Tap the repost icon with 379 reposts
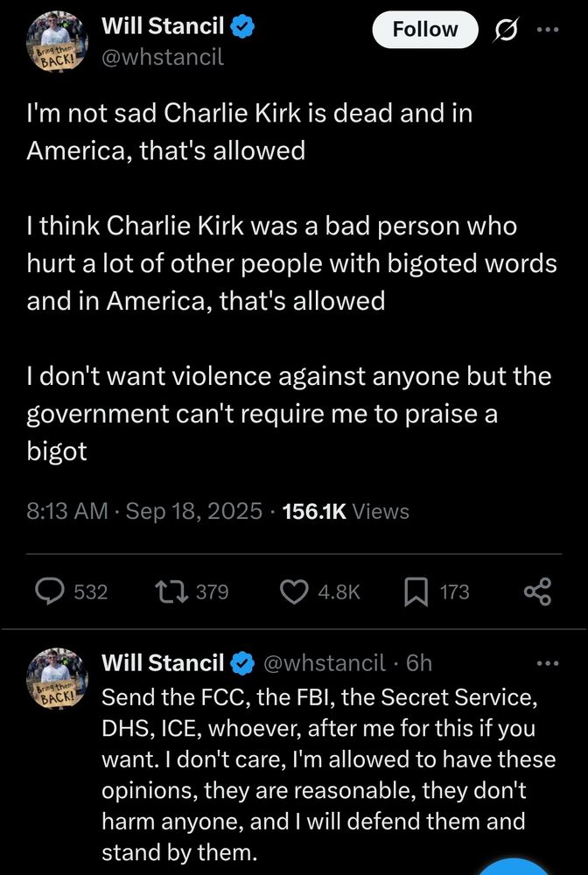 coord(171,591)
